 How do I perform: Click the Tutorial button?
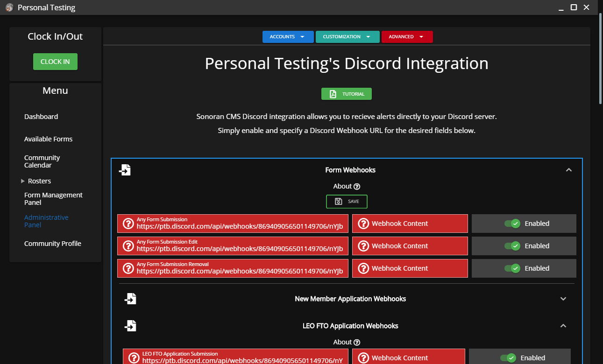click(x=347, y=94)
